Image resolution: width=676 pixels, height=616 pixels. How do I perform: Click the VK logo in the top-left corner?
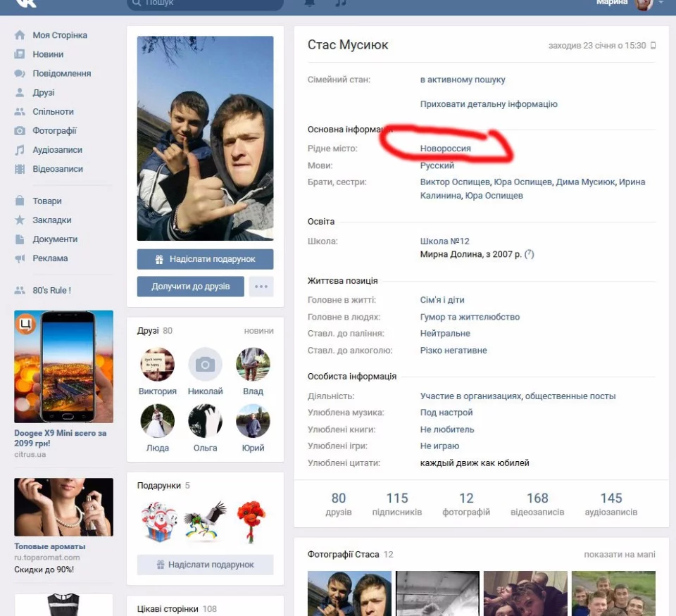point(25,4)
